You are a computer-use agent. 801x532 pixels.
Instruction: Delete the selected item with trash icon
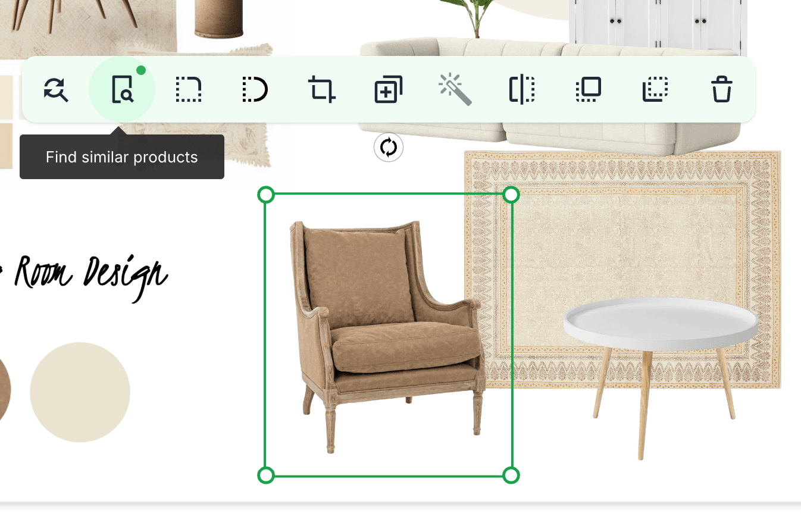point(722,90)
